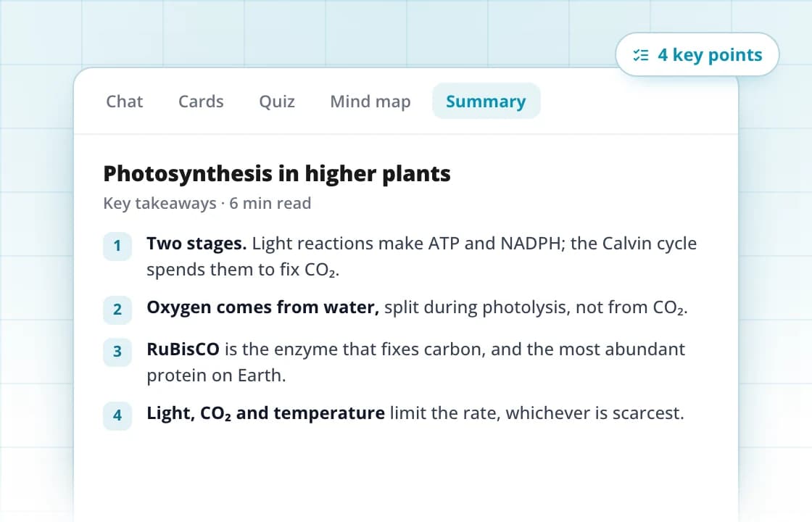This screenshot has width=812, height=522.
Task: Click the number 4 badge
Action: [117, 415]
